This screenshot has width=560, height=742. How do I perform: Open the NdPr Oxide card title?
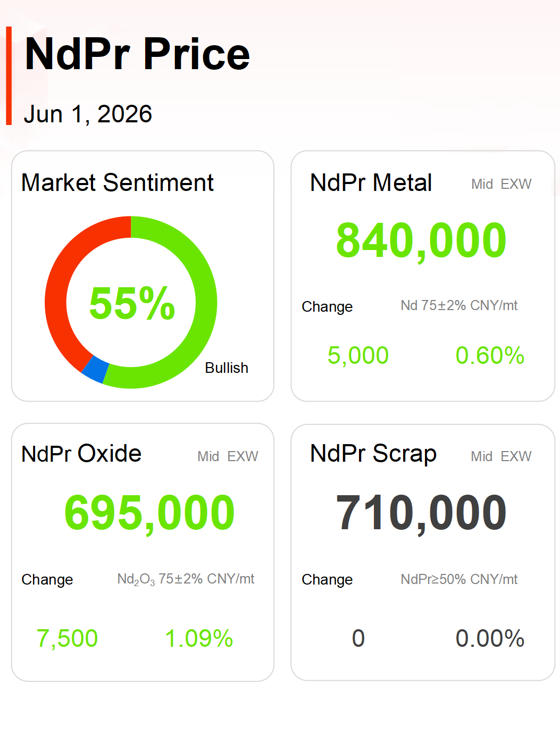pyautogui.click(x=81, y=454)
